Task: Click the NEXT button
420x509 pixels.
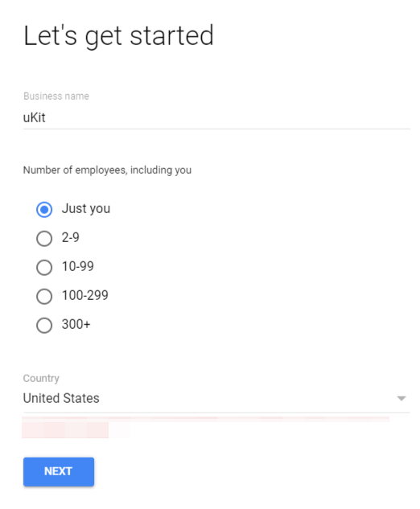Action: click(59, 472)
